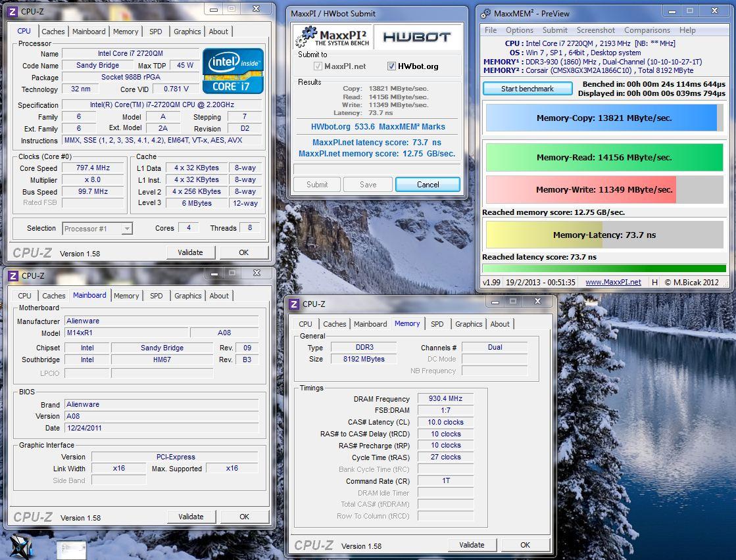The height and width of the screenshot is (560, 736).
Task: Click the MaxxMEM² gear icon in its title bar
Action: click(486, 14)
